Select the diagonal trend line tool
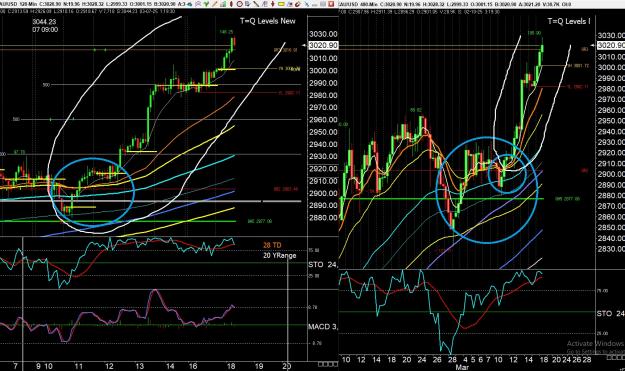This screenshot has width=625, height=371. (x=256, y=4)
